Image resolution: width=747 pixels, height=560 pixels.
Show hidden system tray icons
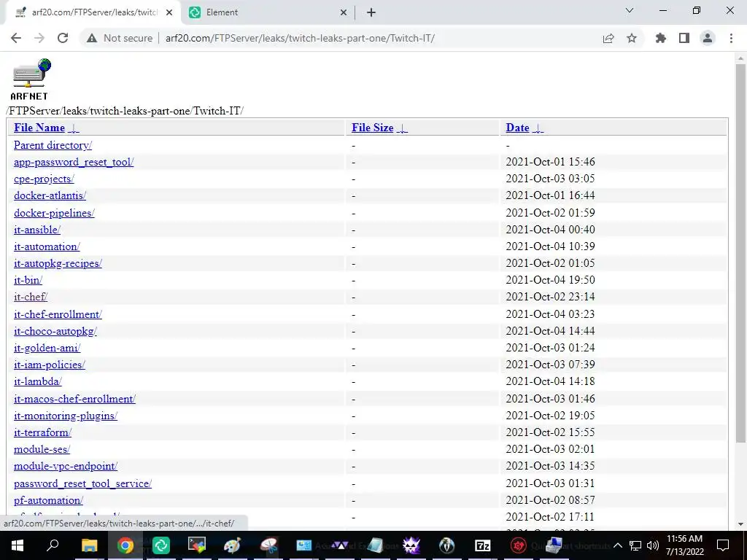(618, 545)
